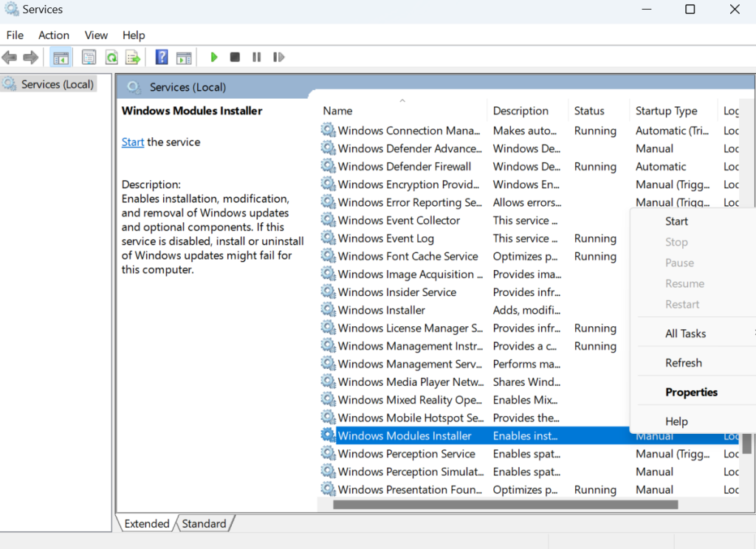
Task: Click the Restart Service toolbar icon
Action: tap(278, 57)
